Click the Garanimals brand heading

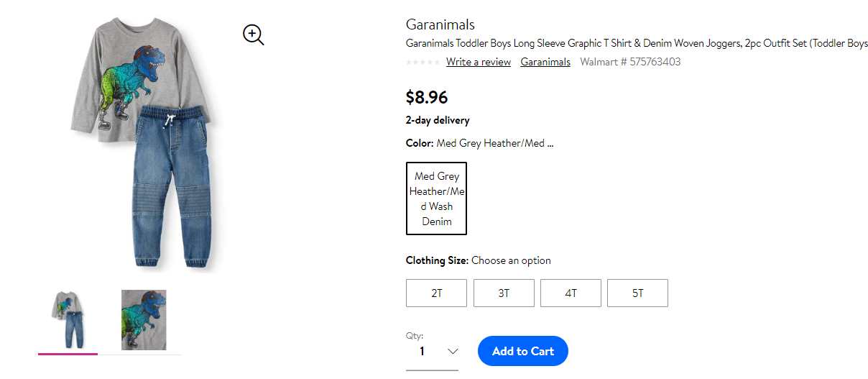pos(440,24)
